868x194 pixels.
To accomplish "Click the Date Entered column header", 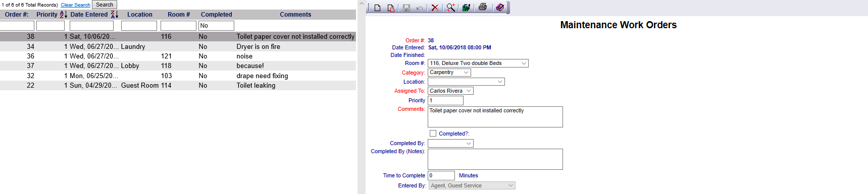I will click(89, 15).
